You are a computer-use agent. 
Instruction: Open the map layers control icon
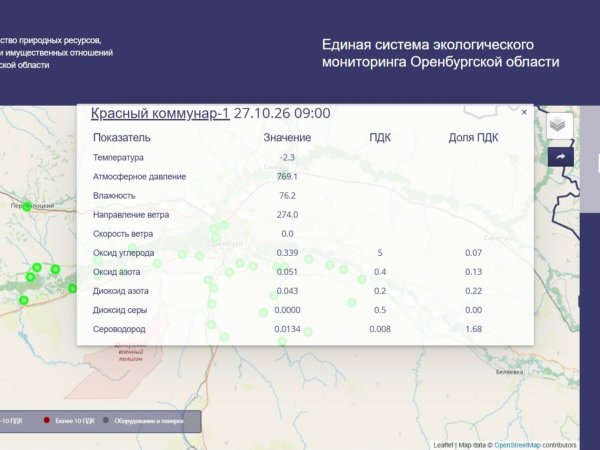pyautogui.click(x=560, y=126)
